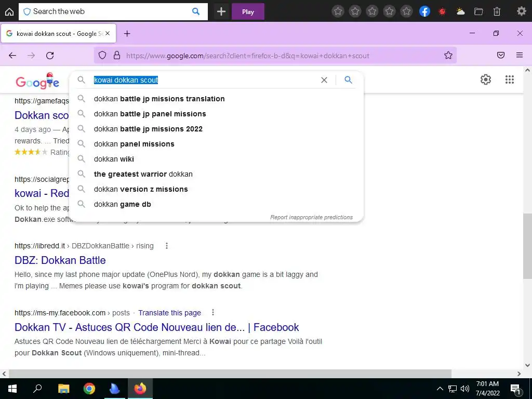Viewport: 532px width, 399px height.
Task: Click the plus button beside Play
Action: 221,11
